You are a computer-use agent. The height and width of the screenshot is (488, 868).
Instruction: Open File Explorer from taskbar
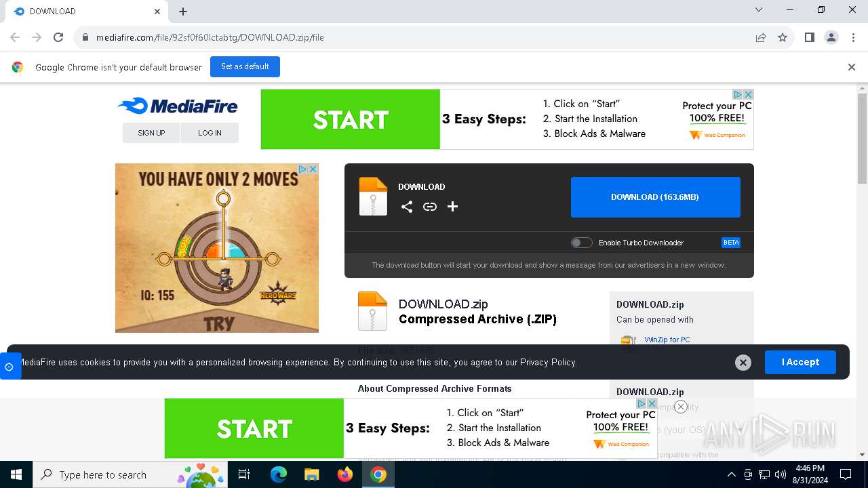point(311,474)
